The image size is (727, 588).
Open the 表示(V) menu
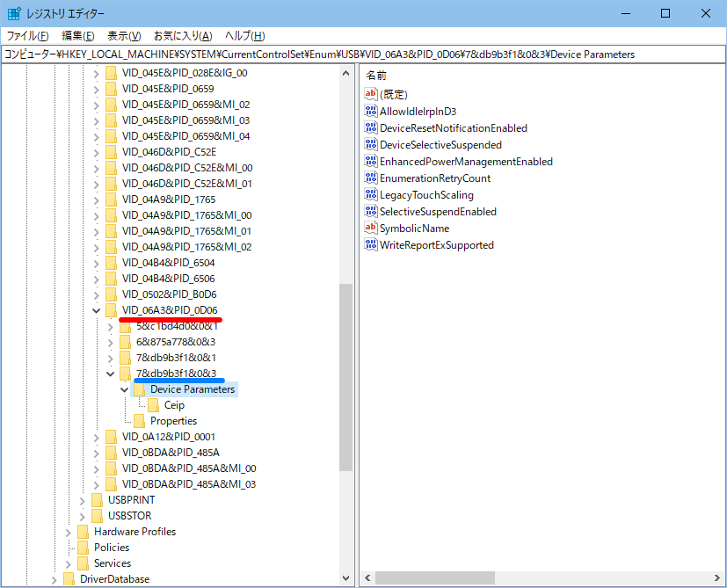click(124, 36)
